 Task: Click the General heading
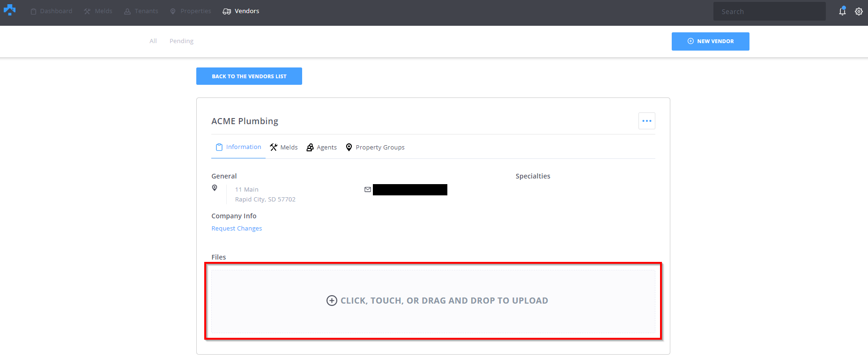click(x=224, y=176)
